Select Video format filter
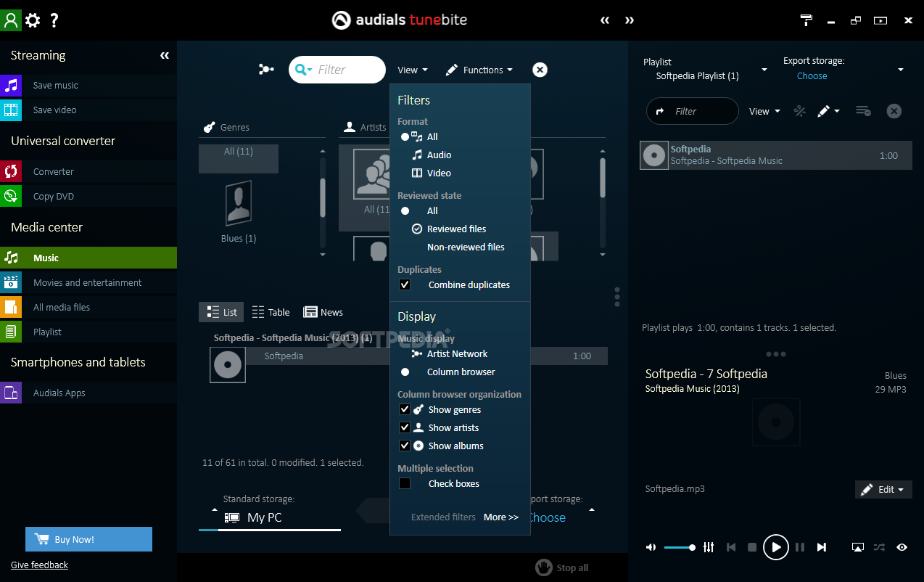This screenshot has height=582, width=924. point(432,173)
